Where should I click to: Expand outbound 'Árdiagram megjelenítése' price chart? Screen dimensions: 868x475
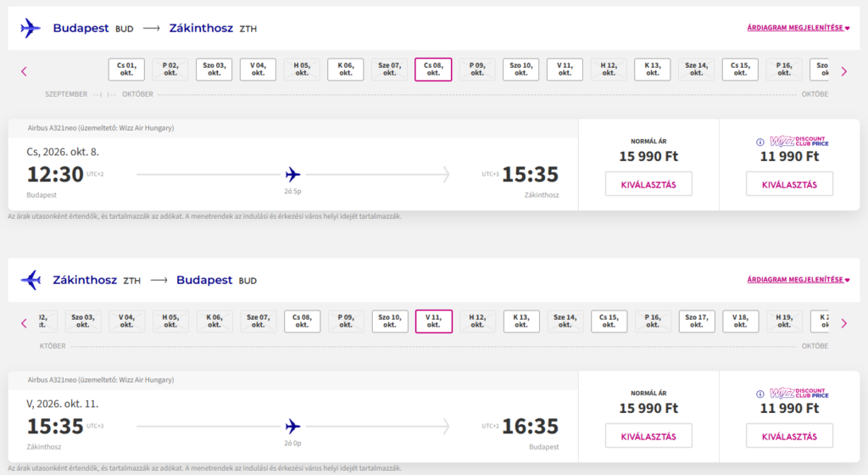[798, 28]
